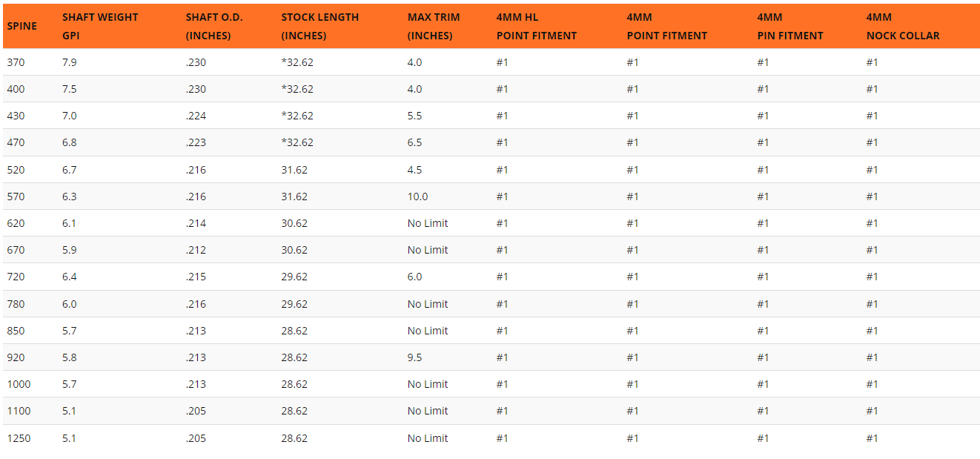Click the STOCK LENGTH (INCHES) header

pos(320,26)
